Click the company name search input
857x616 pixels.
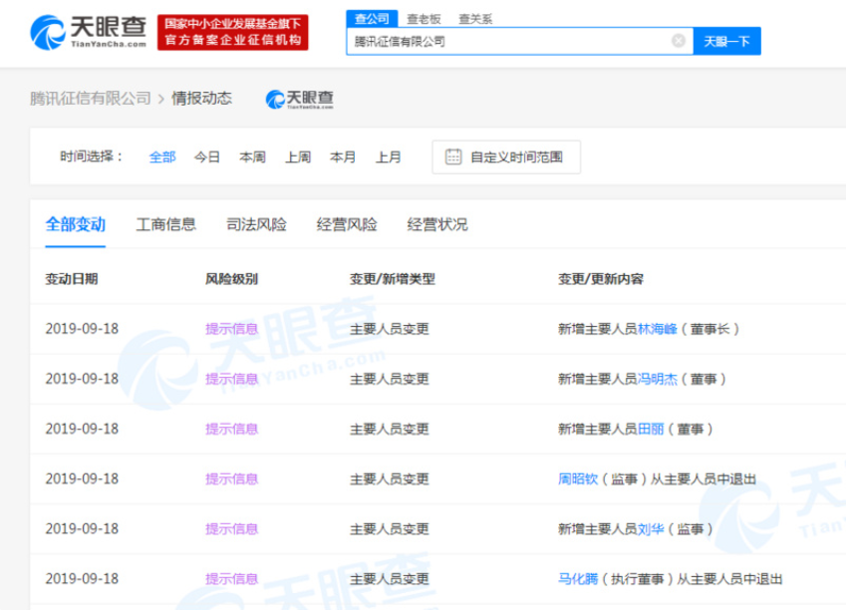click(x=508, y=41)
